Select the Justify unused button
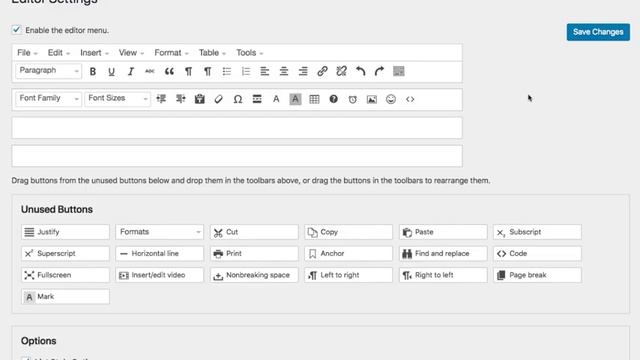 [65, 232]
